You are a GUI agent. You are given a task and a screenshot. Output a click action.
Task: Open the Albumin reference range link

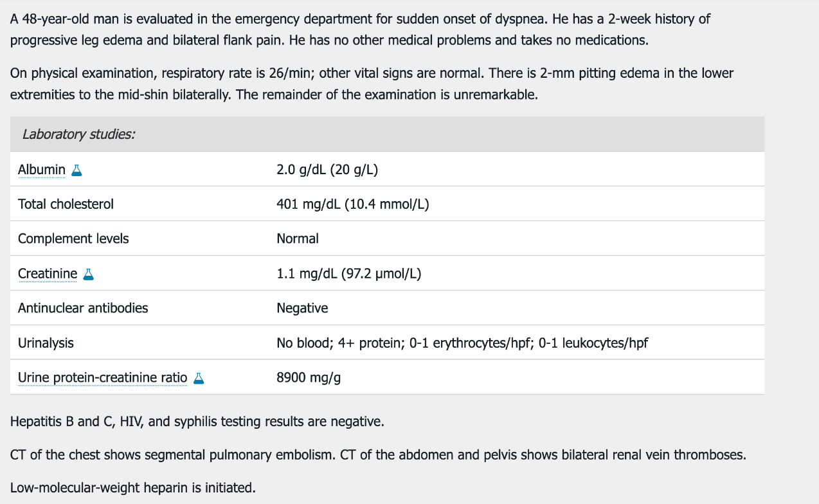tap(42, 170)
